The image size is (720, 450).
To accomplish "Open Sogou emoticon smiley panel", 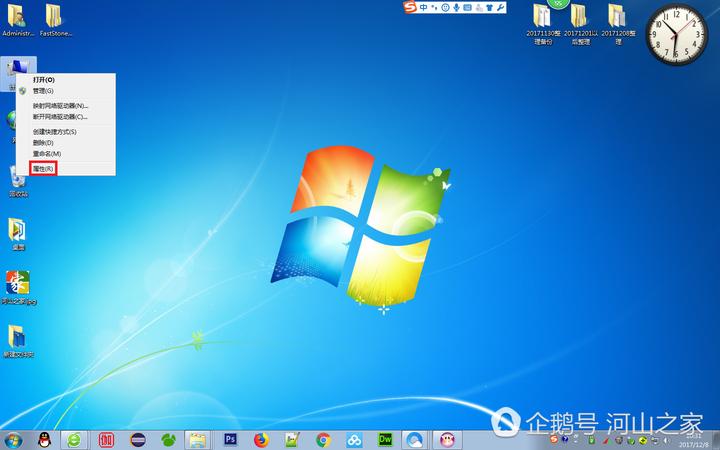I will tap(445, 7).
